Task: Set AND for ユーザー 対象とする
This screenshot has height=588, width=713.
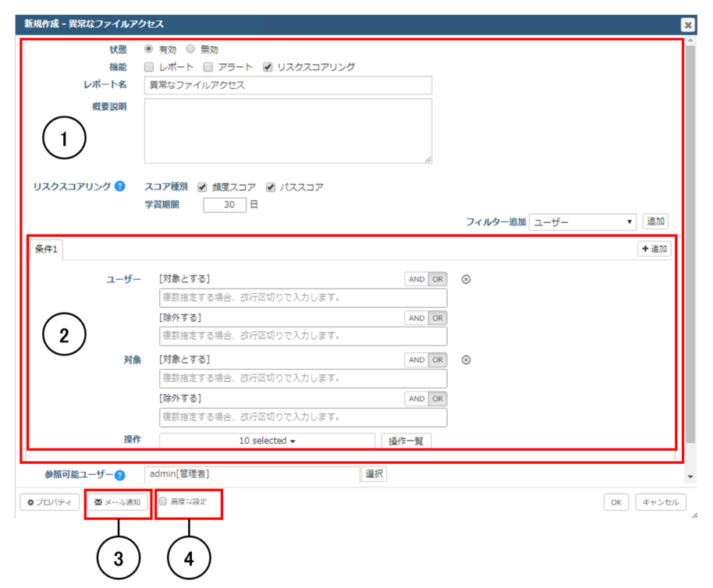Action: point(417,279)
